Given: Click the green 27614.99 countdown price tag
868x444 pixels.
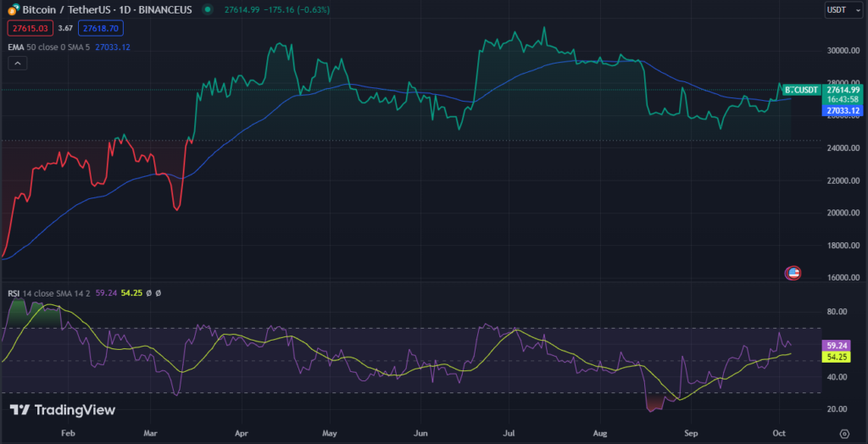Looking at the screenshot, I should [x=843, y=94].
